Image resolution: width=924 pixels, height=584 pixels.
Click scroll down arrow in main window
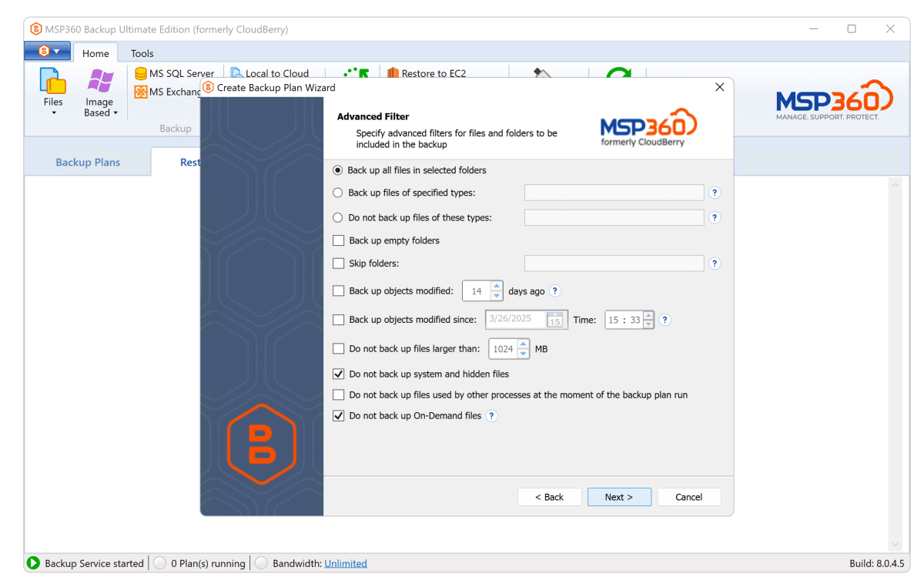[895, 545]
